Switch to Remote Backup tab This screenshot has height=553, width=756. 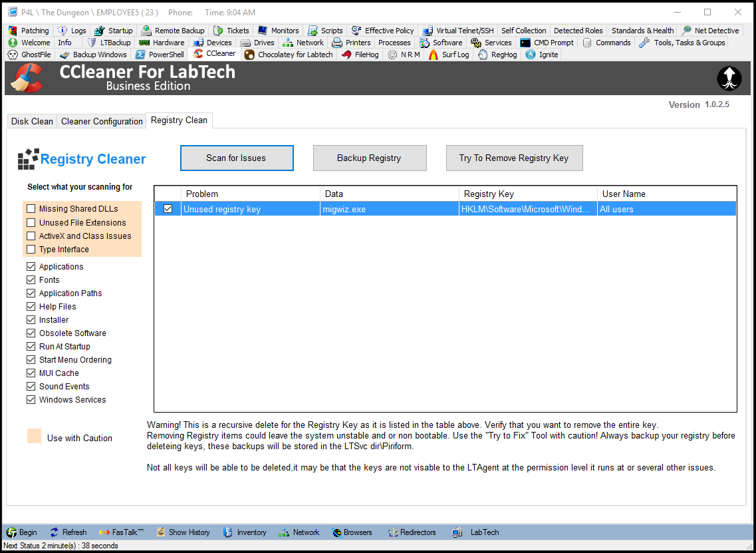174,31
